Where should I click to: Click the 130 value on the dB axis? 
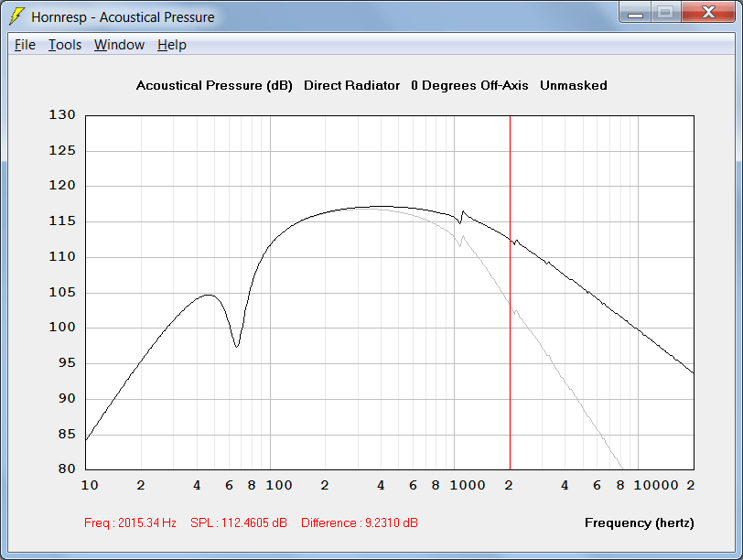click(62, 114)
